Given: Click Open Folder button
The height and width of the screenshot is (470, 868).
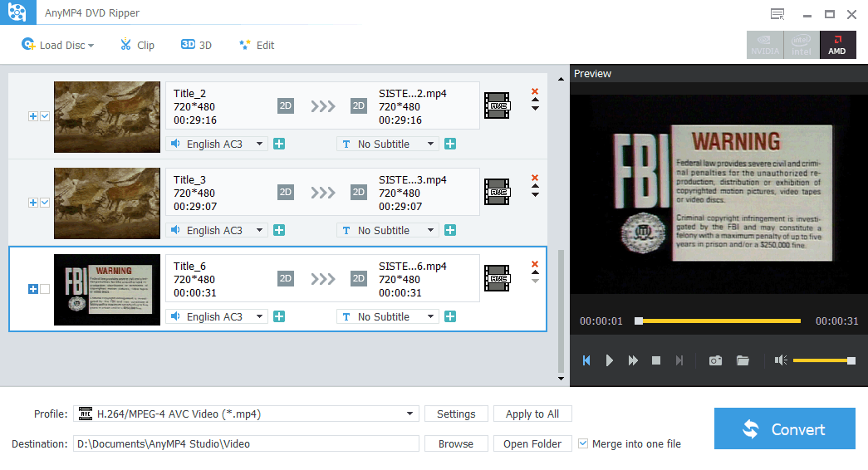Looking at the screenshot, I should click(x=532, y=444).
